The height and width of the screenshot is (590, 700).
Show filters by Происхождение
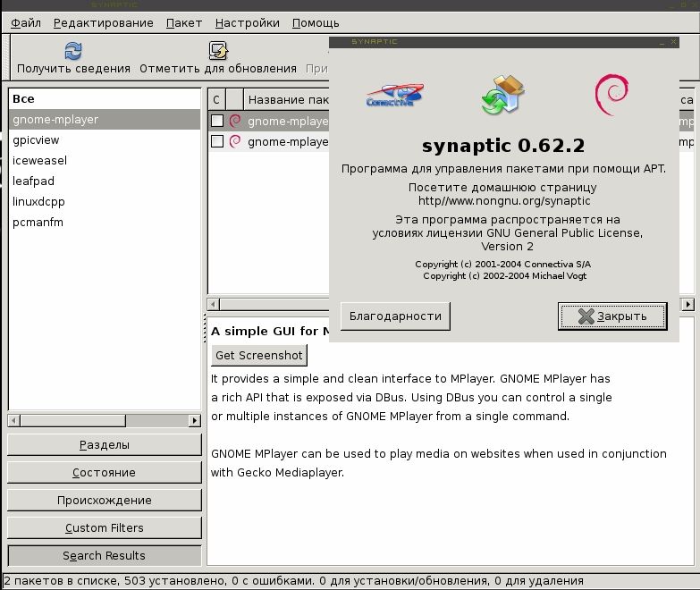point(105,500)
